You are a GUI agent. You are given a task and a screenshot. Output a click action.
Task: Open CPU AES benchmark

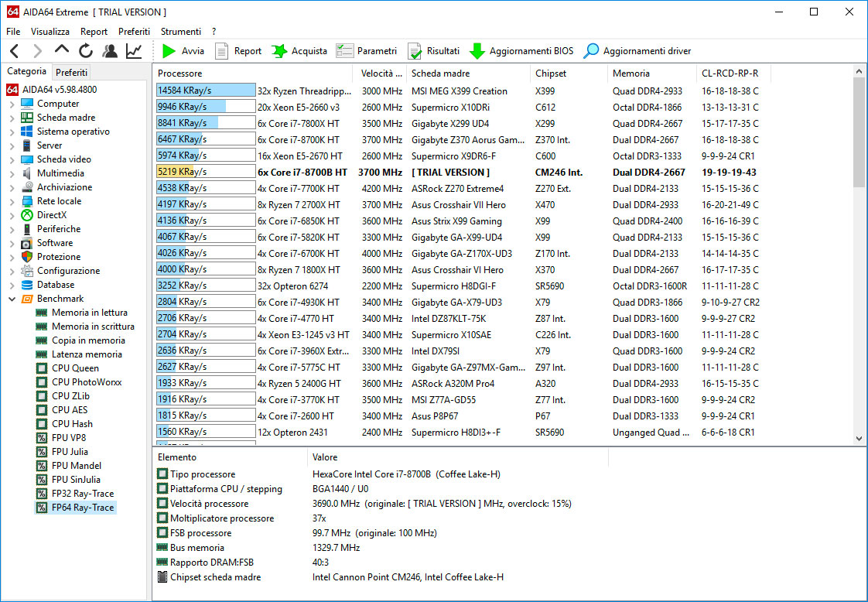(69, 410)
